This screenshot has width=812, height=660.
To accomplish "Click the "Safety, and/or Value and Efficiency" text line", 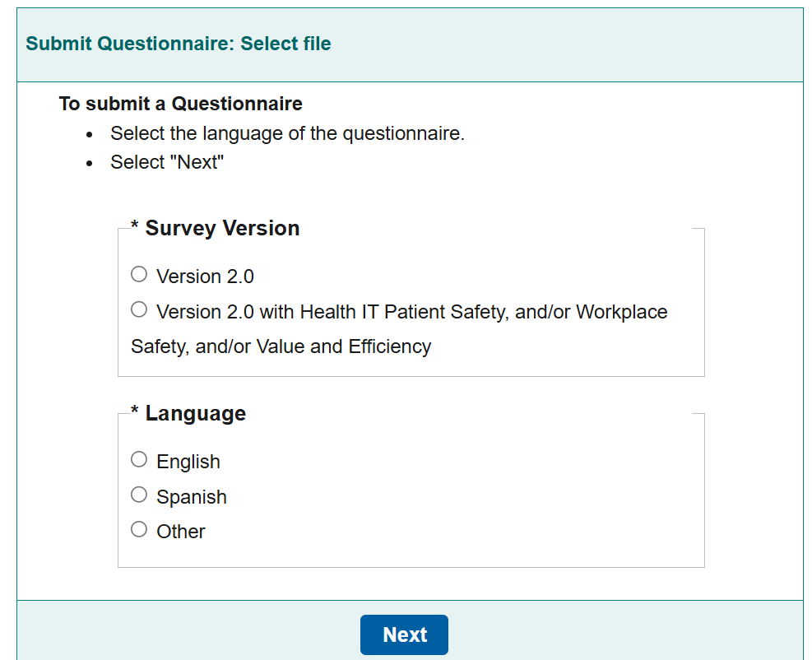I will pos(281,346).
